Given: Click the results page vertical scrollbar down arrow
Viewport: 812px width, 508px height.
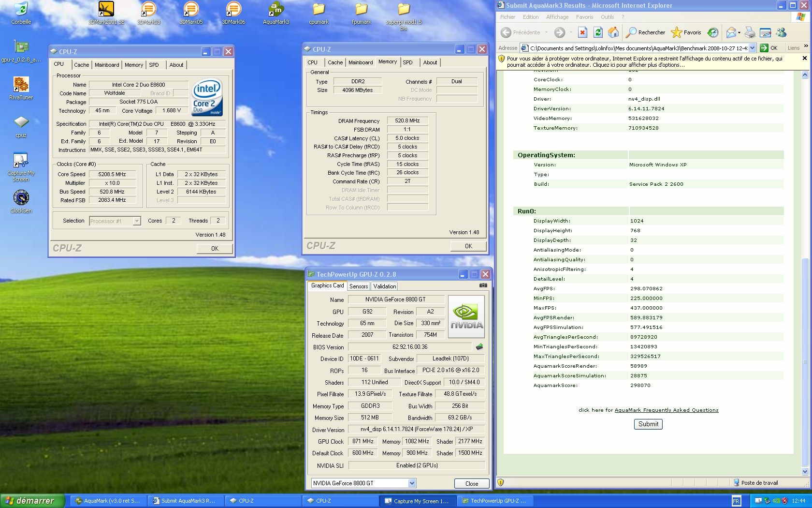Looking at the screenshot, I should coord(805,471).
